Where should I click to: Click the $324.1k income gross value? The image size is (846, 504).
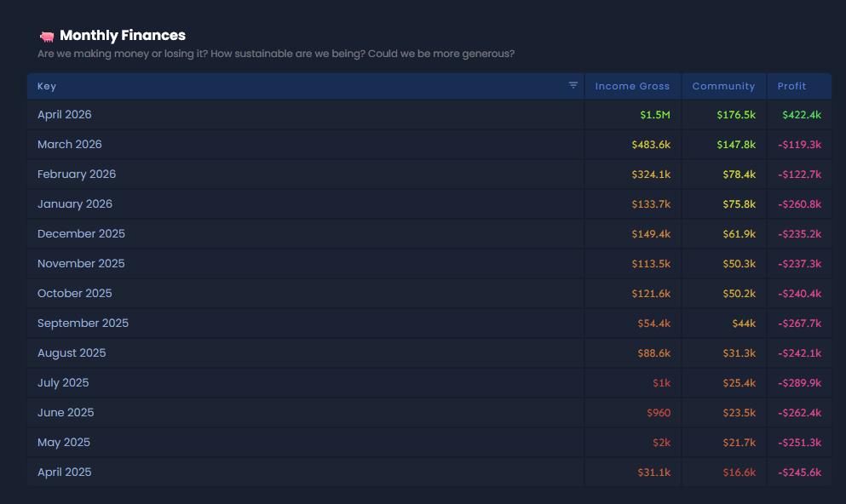651,175
